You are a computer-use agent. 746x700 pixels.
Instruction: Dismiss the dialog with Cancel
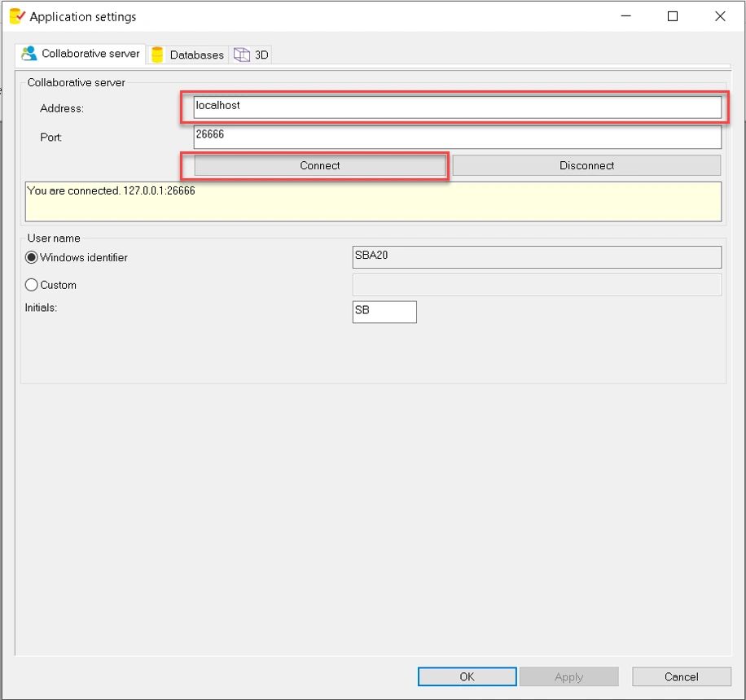[681, 676]
